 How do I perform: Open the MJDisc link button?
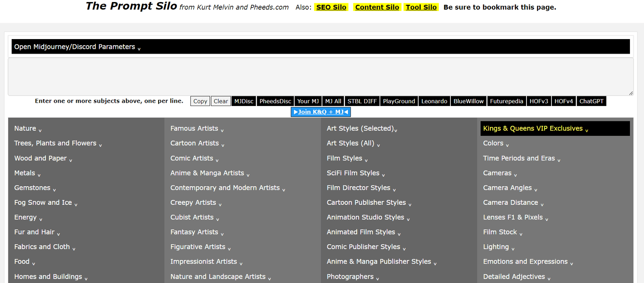[244, 101]
